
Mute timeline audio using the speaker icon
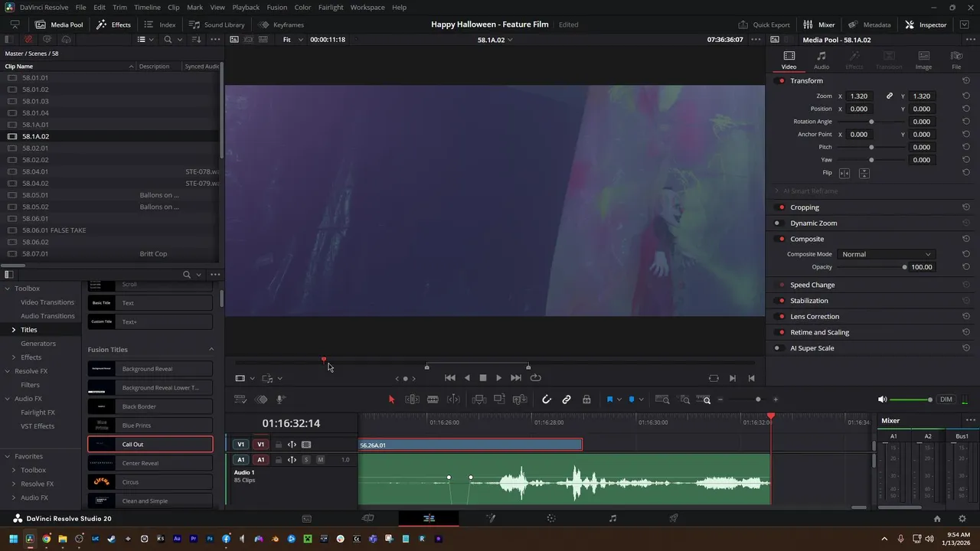[882, 399]
